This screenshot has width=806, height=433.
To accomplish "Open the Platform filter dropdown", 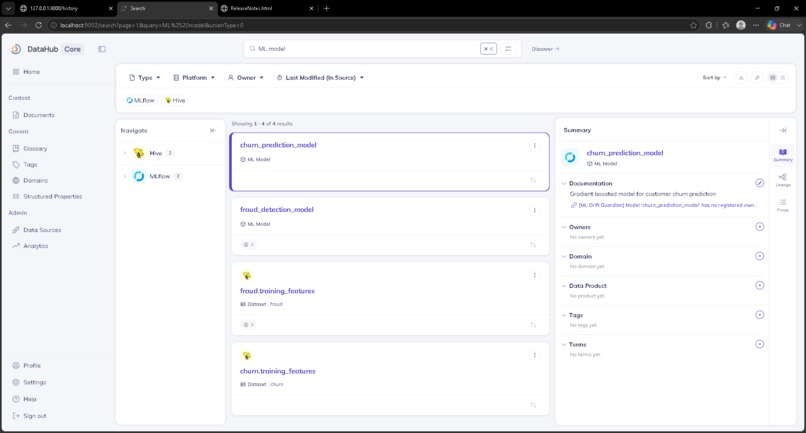I will (x=194, y=78).
